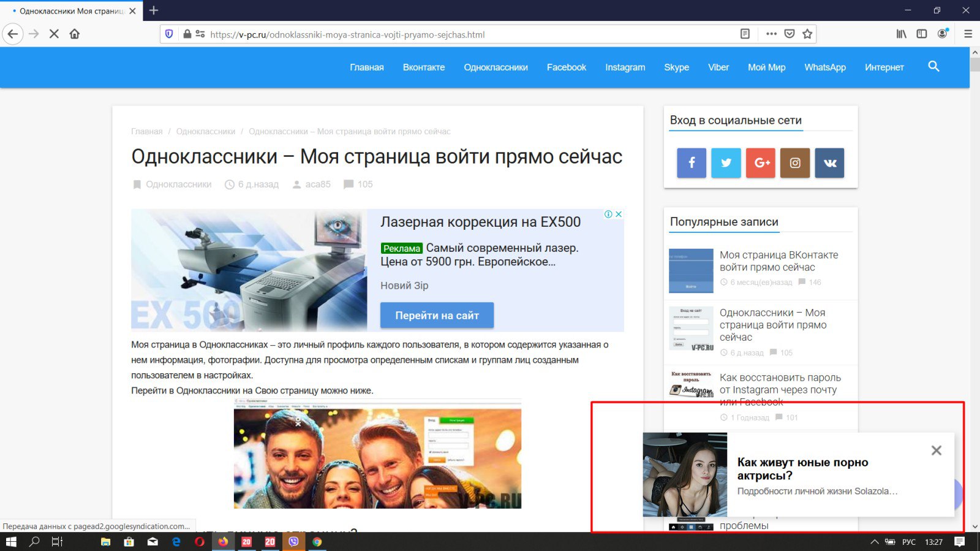980x551 pixels.
Task: Open Как восстановить пароль Instagram post
Action: [780, 390]
